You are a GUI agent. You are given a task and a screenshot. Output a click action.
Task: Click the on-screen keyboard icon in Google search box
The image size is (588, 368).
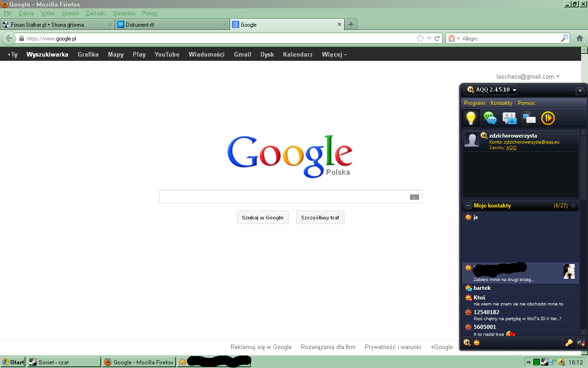tap(414, 197)
